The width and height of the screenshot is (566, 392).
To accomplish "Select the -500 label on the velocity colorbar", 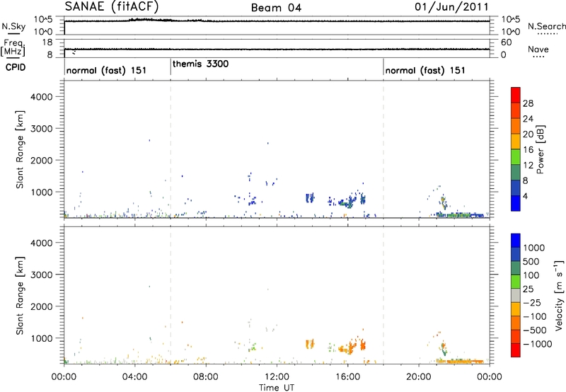I will click(534, 330).
